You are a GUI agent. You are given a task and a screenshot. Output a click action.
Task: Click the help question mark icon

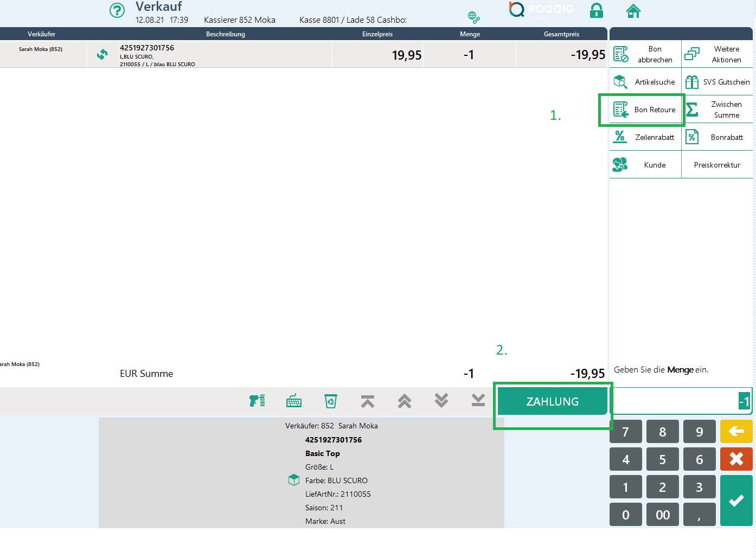(x=117, y=10)
